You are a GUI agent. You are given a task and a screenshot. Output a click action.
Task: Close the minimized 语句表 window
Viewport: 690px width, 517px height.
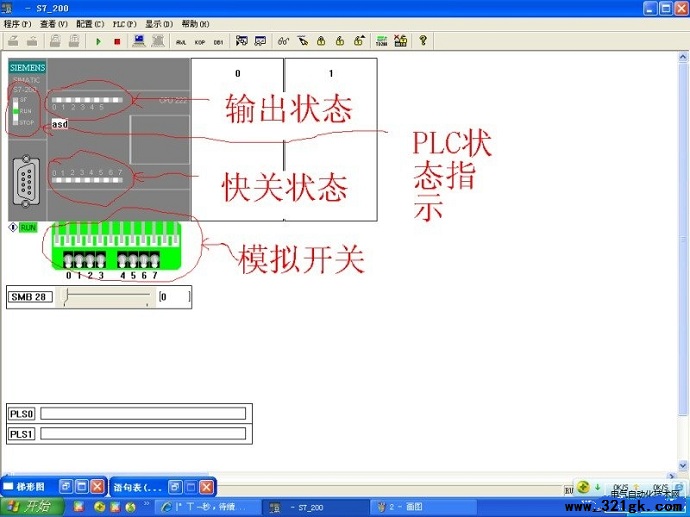[206, 487]
